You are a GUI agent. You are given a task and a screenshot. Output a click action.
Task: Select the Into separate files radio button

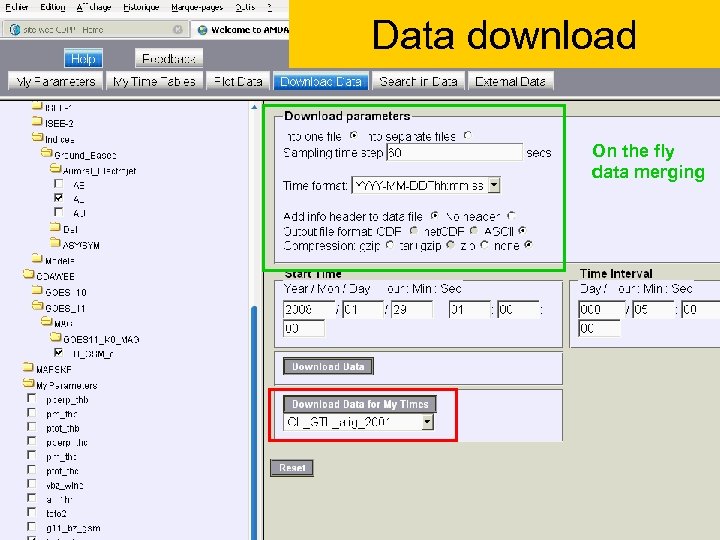coord(467,135)
